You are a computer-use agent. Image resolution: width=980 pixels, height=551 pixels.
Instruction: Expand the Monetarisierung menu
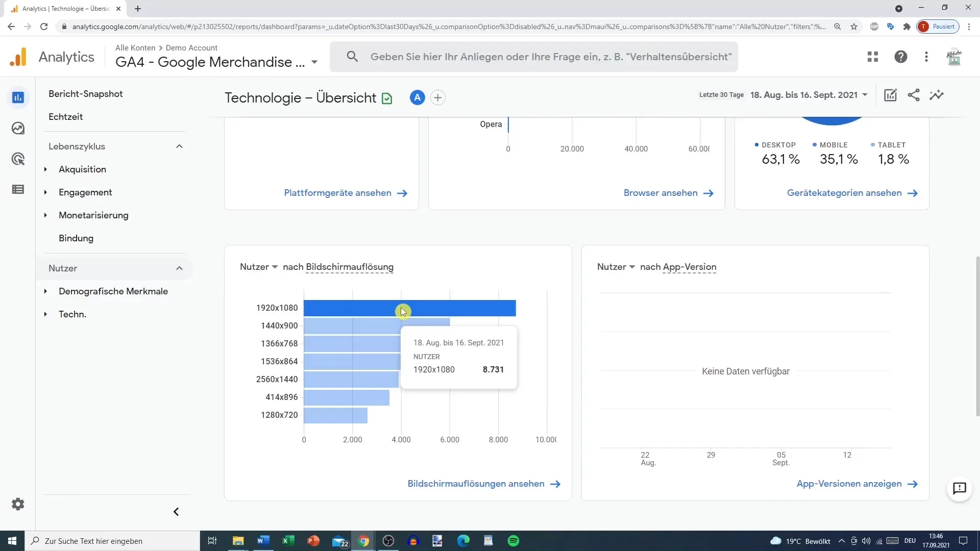coord(45,215)
